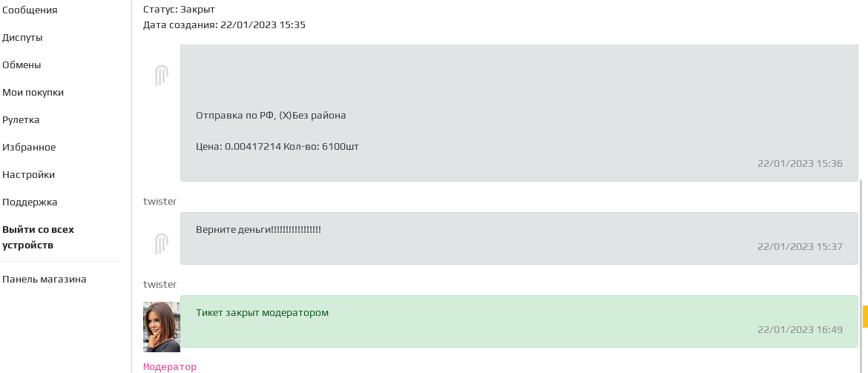Click Выйти со всех устройств link

pyautogui.click(x=38, y=237)
